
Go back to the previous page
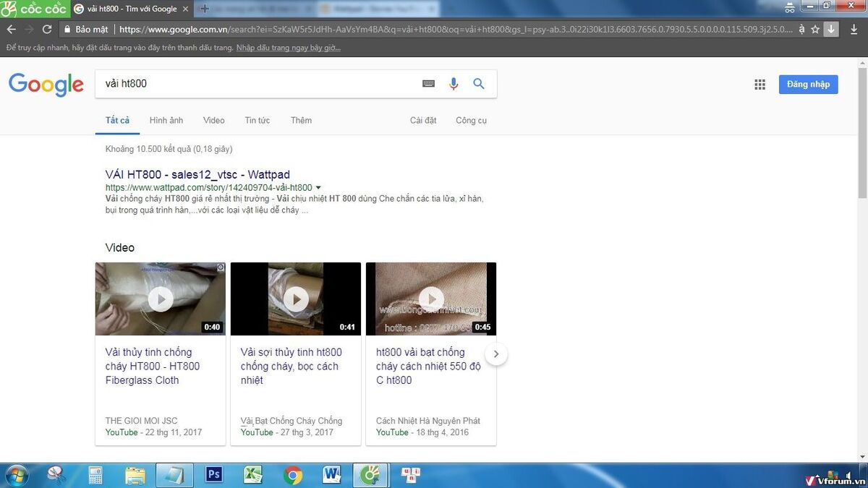[11, 30]
